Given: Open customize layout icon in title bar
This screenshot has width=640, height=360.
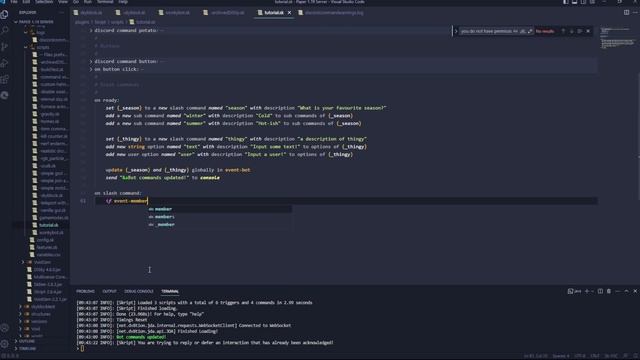Looking at the screenshot, I should (x=593, y=2).
